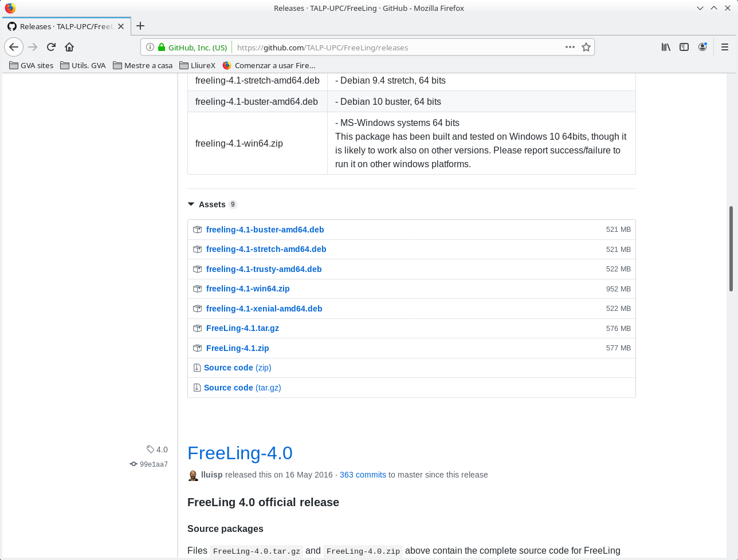
Task: Click package icon beside FreeLing-4.1.tar.gz
Action: [197, 328]
